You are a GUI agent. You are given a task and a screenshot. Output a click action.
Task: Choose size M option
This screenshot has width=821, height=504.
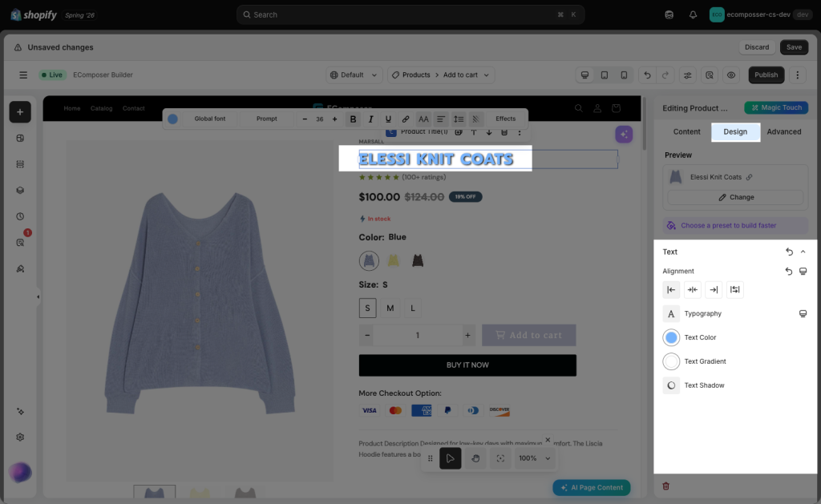coord(390,308)
